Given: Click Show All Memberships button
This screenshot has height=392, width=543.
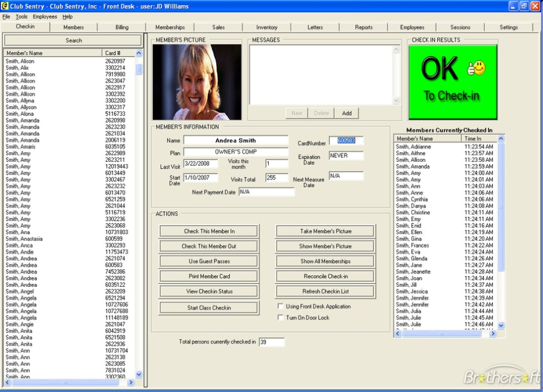Looking at the screenshot, I should [326, 261].
